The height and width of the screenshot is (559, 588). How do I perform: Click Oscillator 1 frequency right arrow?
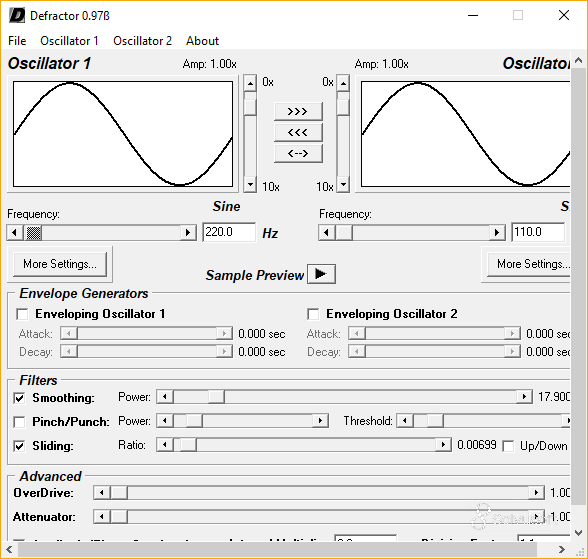pyautogui.click(x=188, y=232)
